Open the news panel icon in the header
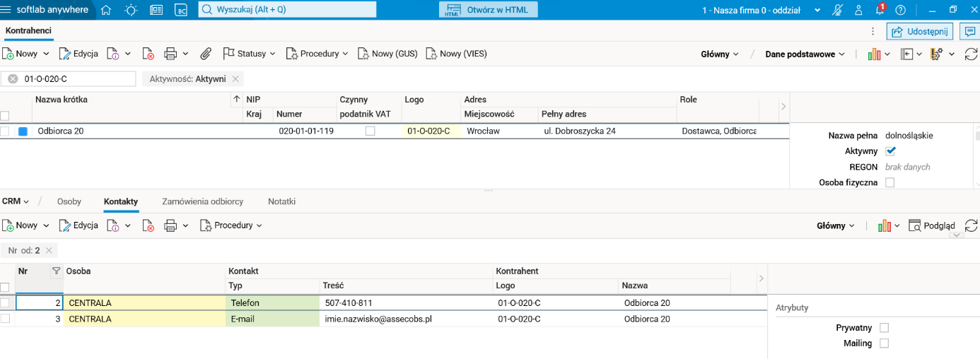The image size is (980, 359). (x=156, y=10)
